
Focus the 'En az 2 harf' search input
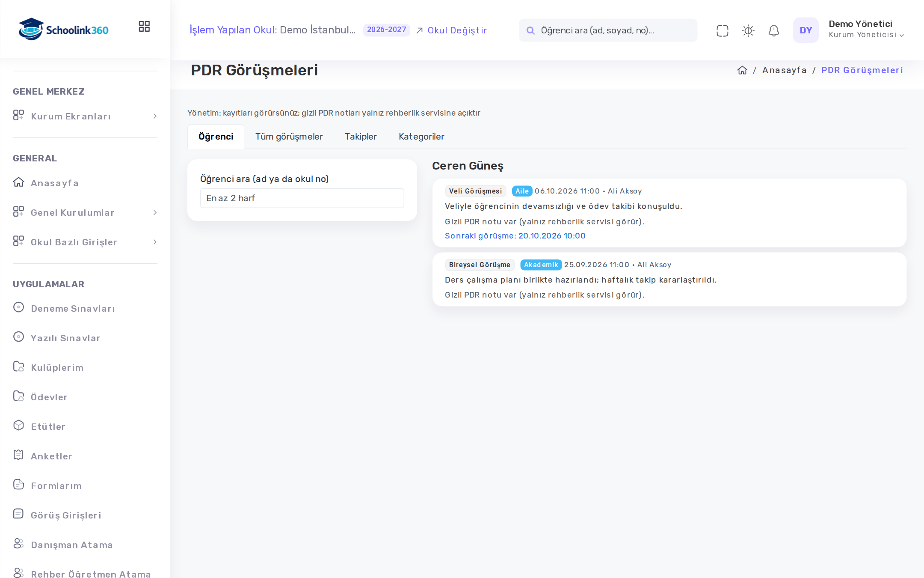coord(302,198)
